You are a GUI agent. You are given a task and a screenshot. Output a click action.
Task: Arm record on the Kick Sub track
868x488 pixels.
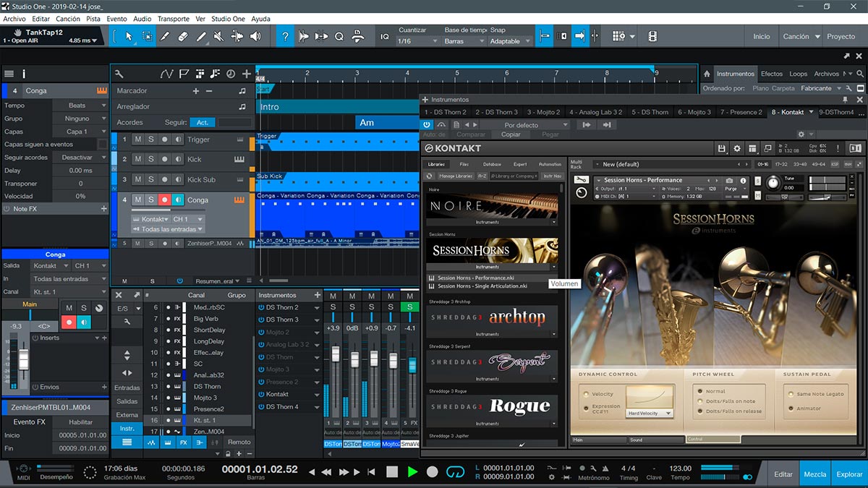[x=164, y=179]
